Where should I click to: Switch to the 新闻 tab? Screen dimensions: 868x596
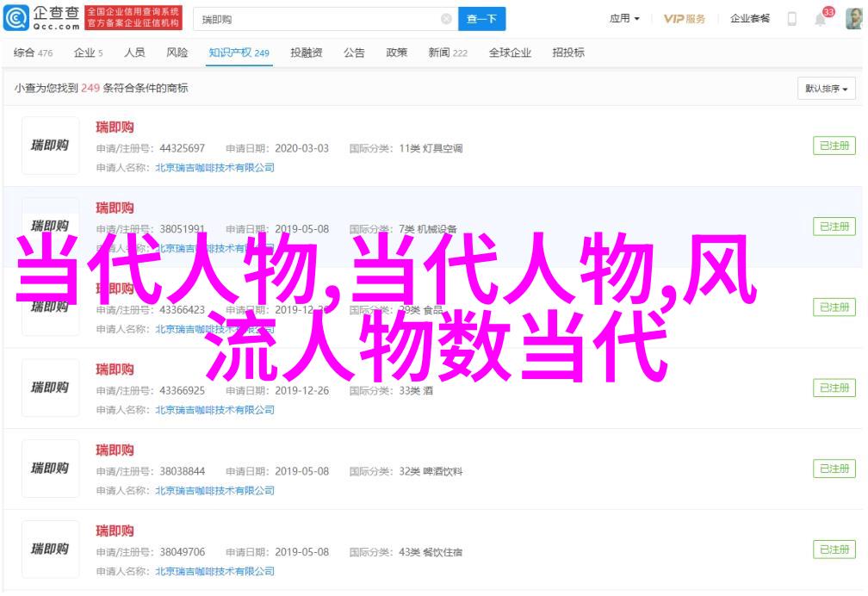click(448, 53)
